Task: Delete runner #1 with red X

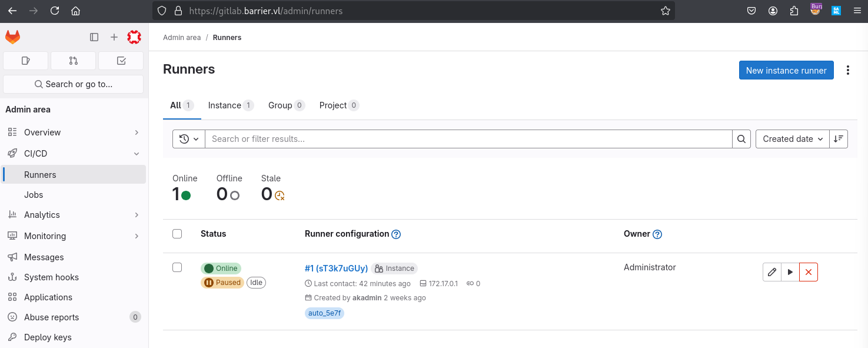Action: [809, 272]
